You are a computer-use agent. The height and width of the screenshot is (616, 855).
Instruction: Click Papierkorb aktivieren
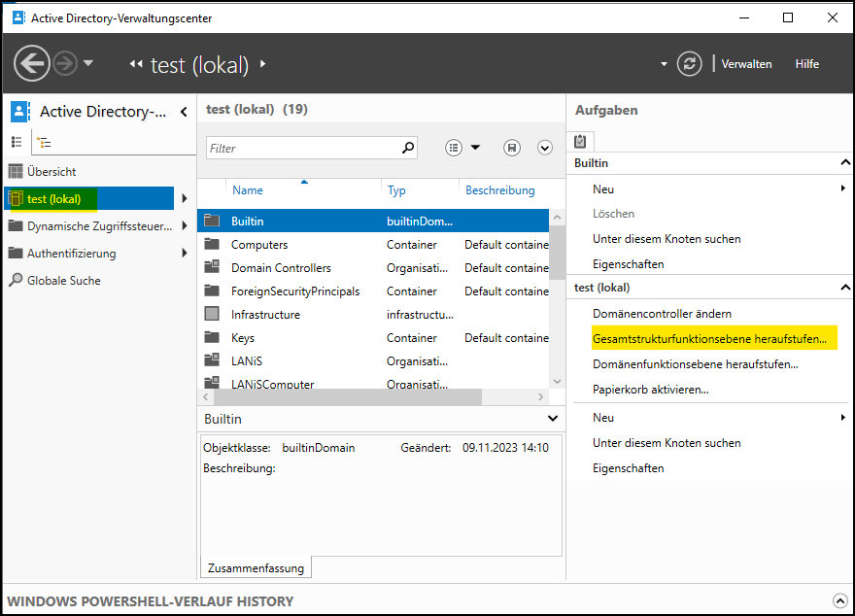(x=651, y=390)
